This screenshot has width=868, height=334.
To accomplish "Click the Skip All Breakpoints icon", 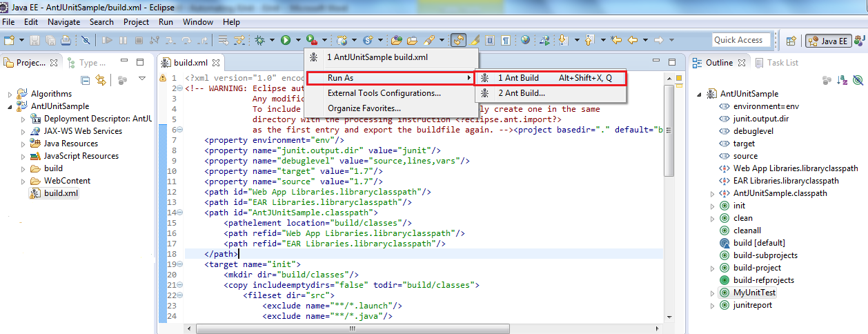I will pos(86,41).
